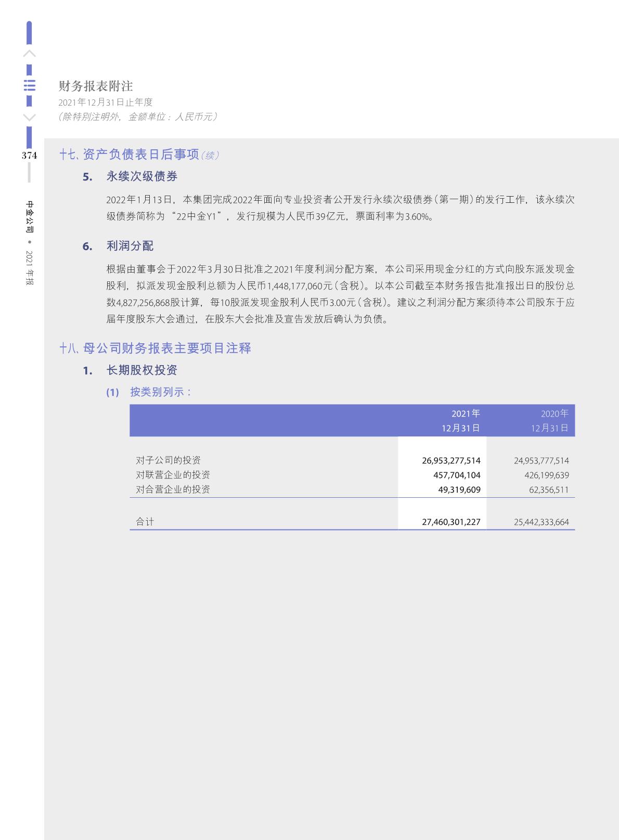Image resolution: width=619 pixels, height=840 pixels.
Task: Select the 2020年 12月31日 column header
Action: click(x=550, y=420)
